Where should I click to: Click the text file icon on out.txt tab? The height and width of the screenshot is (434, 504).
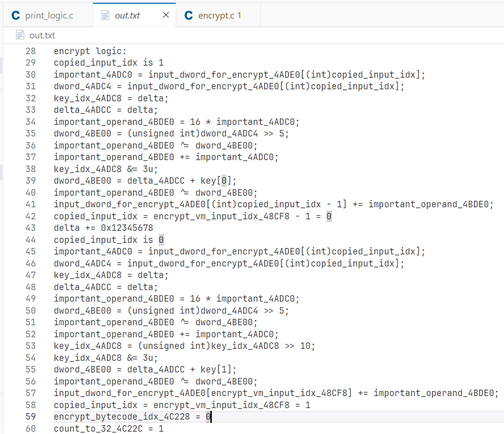tap(105, 15)
